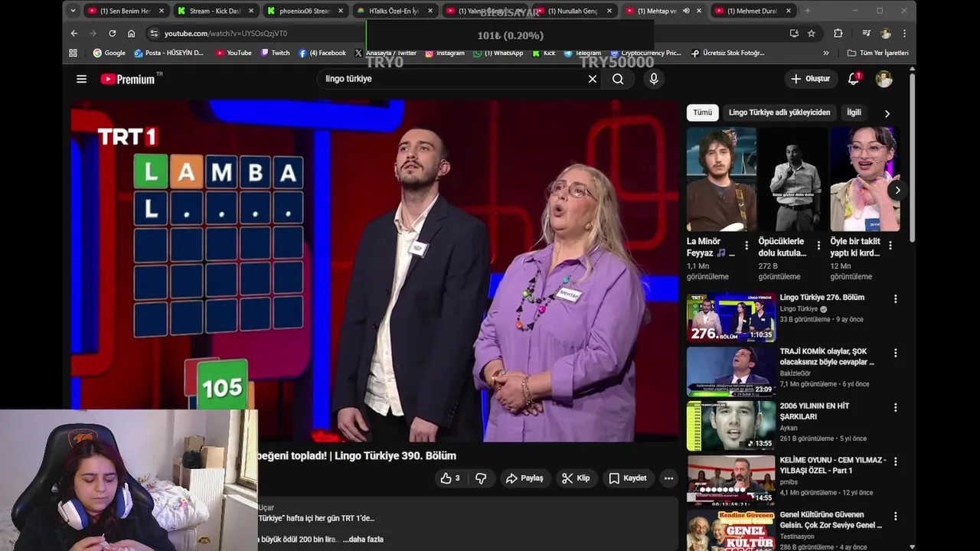Select the Tümü filter chip
This screenshot has width=980, height=551.
(x=702, y=112)
